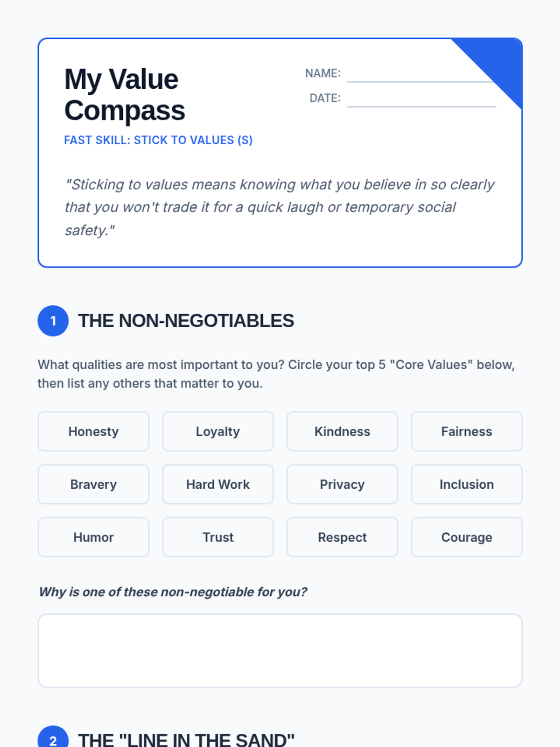560x747 pixels.
Task: Choose the Hard Work value box
Action: coord(218,484)
